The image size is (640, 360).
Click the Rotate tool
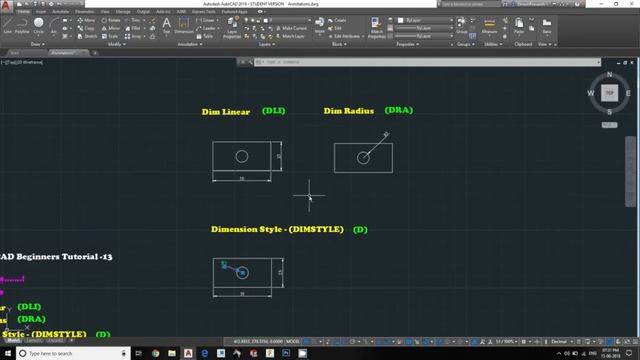[x=111, y=20]
